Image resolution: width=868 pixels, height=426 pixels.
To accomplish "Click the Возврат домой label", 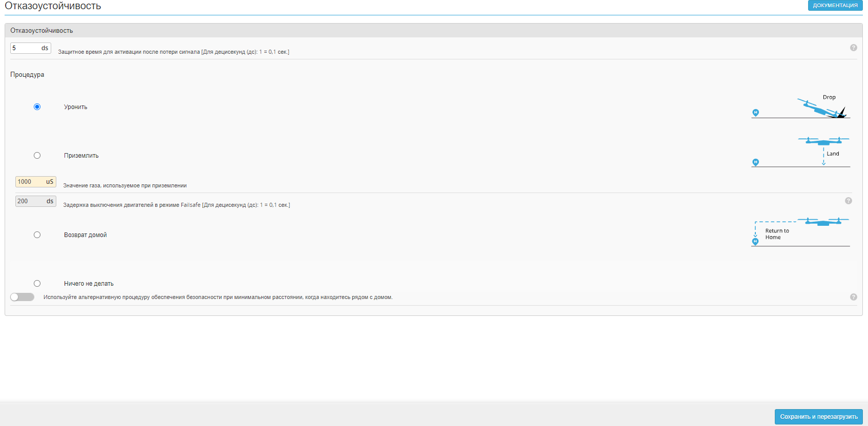I will click(x=85, y=235).
